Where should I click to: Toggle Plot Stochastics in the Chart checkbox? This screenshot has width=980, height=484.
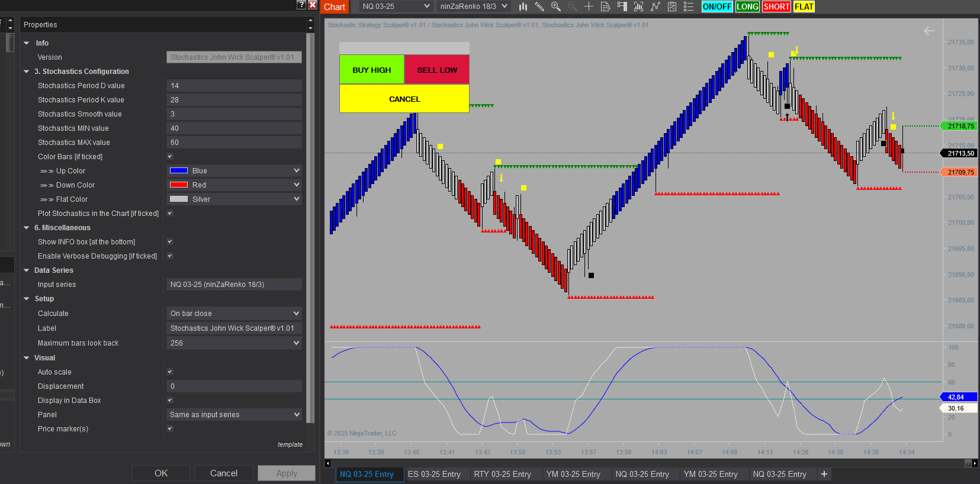pos(170,214)
